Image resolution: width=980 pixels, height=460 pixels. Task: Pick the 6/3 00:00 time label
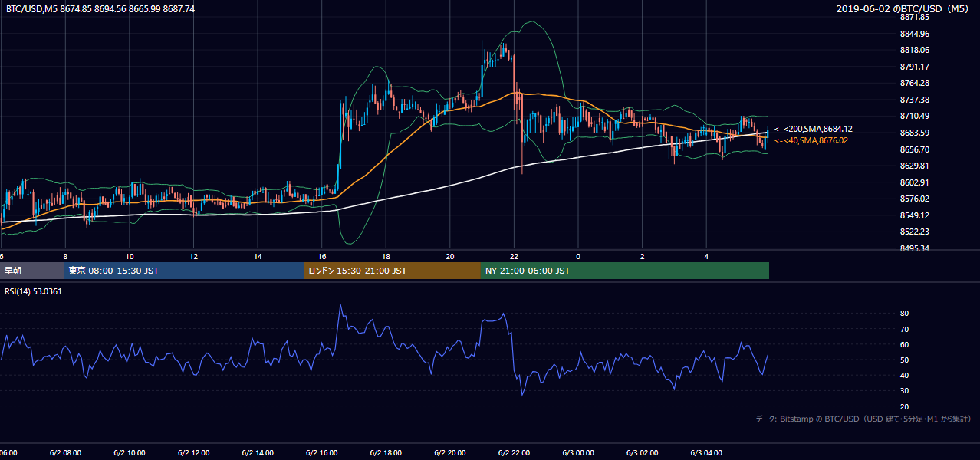pyautogui.click(x=578, y=452)
